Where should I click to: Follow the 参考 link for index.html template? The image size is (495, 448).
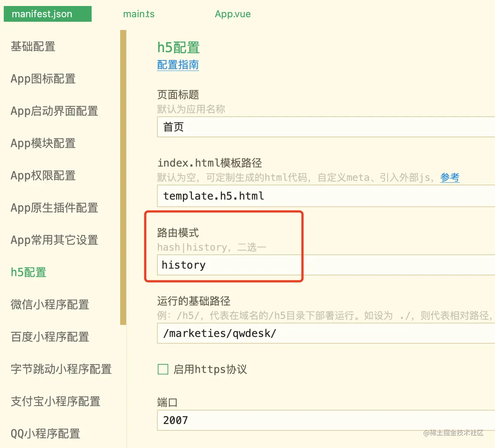click(x=450, y=177)
